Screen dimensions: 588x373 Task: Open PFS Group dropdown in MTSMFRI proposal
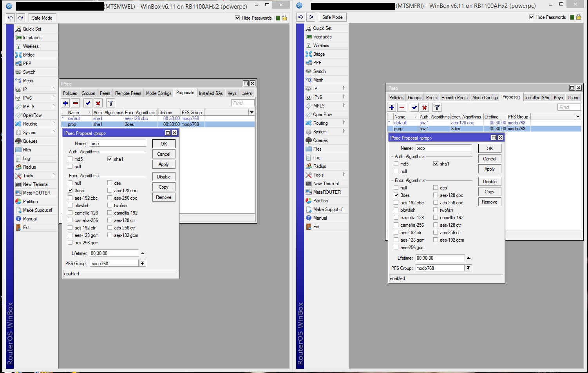point(468,268)
